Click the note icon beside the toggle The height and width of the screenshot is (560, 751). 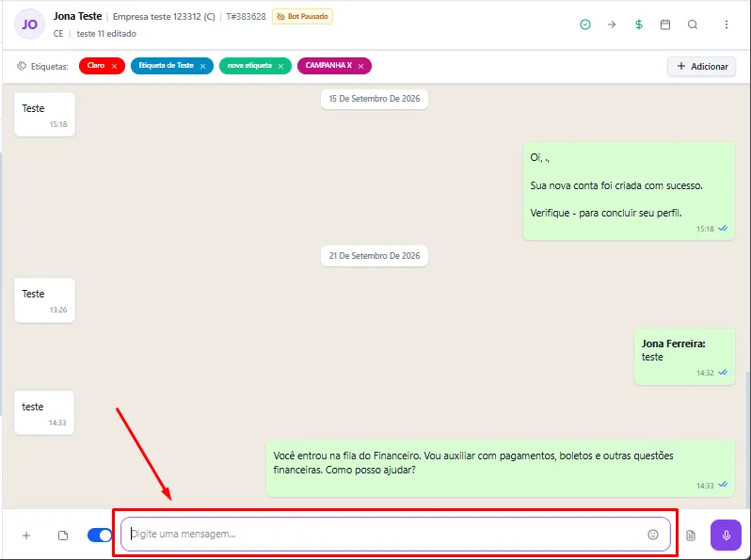[63, 536]
